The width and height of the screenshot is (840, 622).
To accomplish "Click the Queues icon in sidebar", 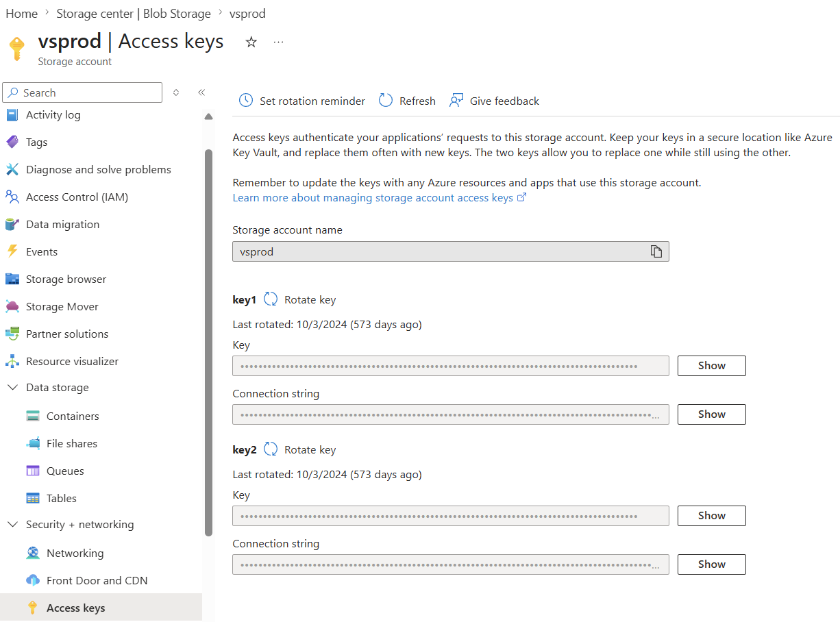I will [33, 471].
